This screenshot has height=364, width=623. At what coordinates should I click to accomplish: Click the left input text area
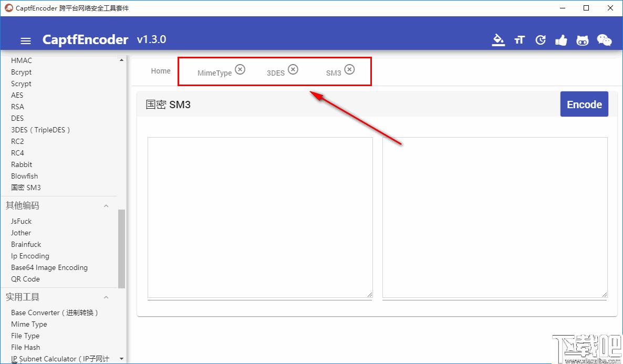pyautogui.click(x=260, y=217)
